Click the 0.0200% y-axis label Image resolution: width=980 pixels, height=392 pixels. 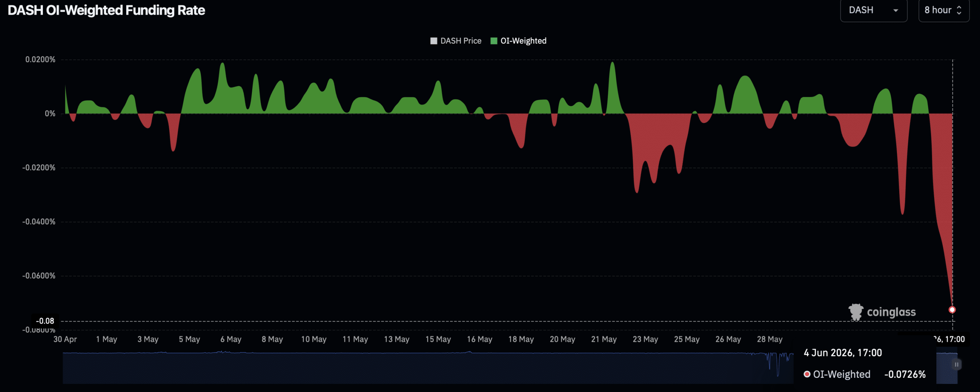click(40, 59)
